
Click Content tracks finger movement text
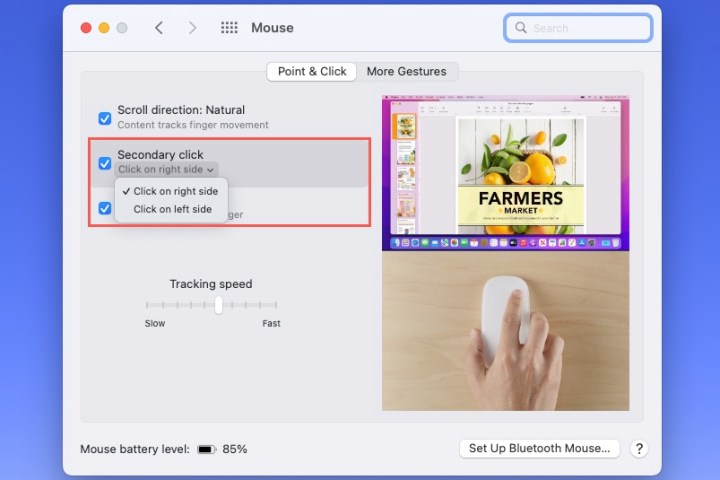[193, 125]
